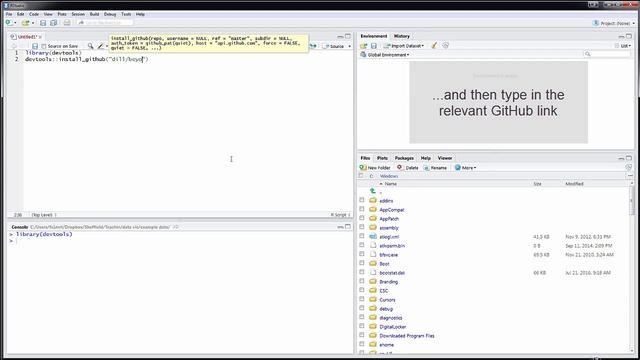
Task: Click the Go to file/function field
Action: 104,23
